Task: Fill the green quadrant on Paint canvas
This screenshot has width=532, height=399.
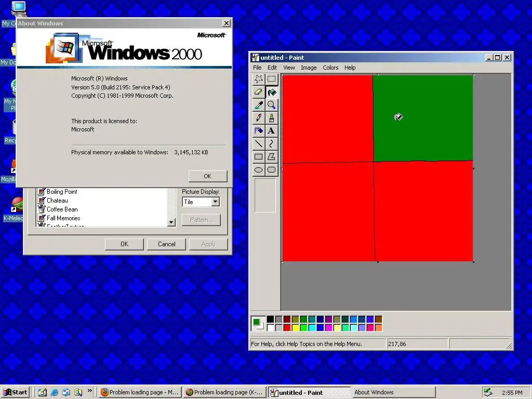Action: pyautogui.click(x=423, y=118)
